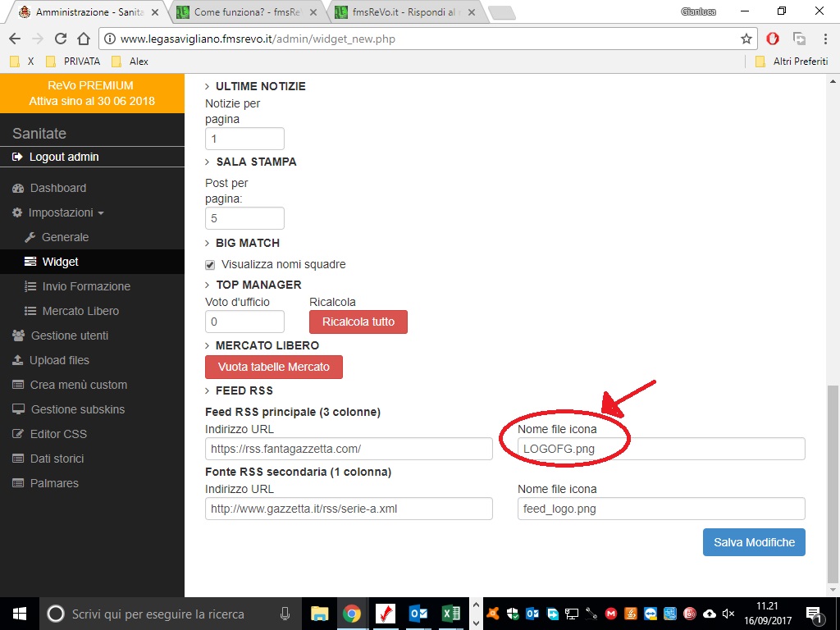Click the home icon in browser toolbar
This screenshot has height=630, width=840.
point(83,39)
